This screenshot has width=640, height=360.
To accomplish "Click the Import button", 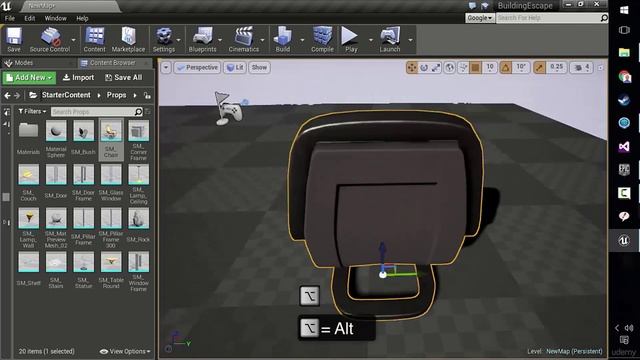I will pos(78,78).
